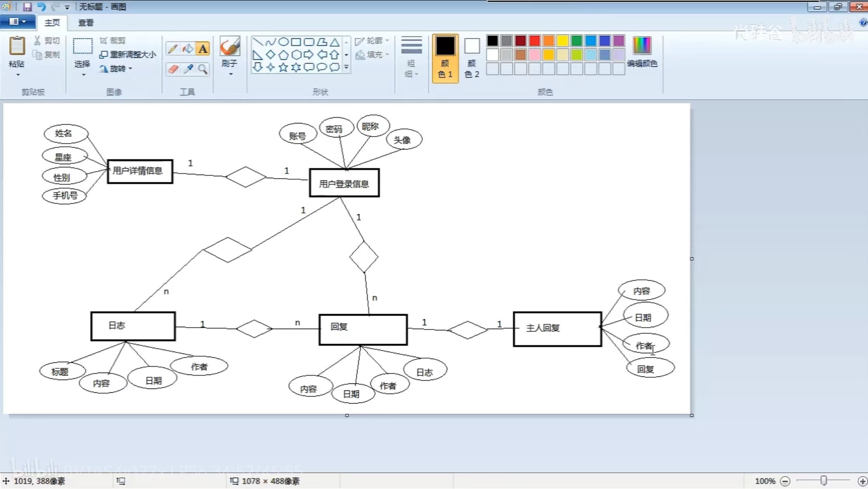Open Edit colors (编辑颜色)
The height and width of the screenshot is (489, 868).
click(x=642, y=52)
